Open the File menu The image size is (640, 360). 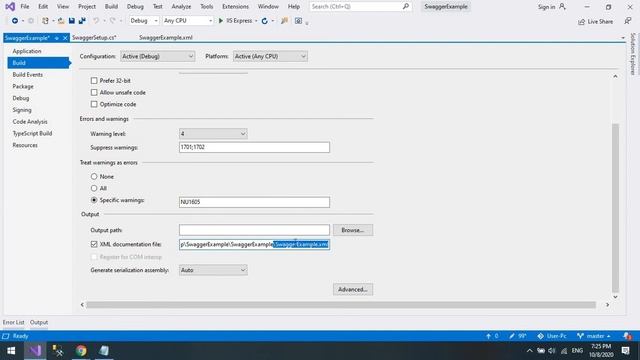pyautogui.click(x=25, y=7)
